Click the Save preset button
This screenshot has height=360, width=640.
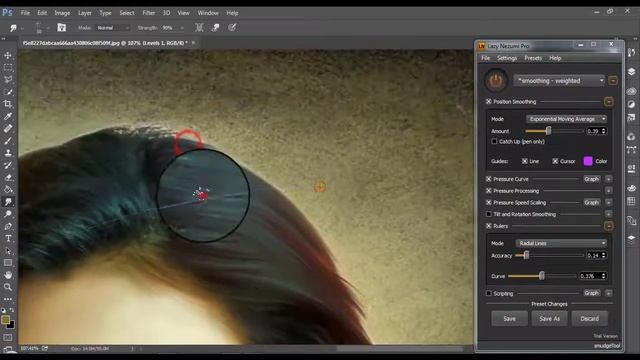pyautogui.click(x=509, y=319)
